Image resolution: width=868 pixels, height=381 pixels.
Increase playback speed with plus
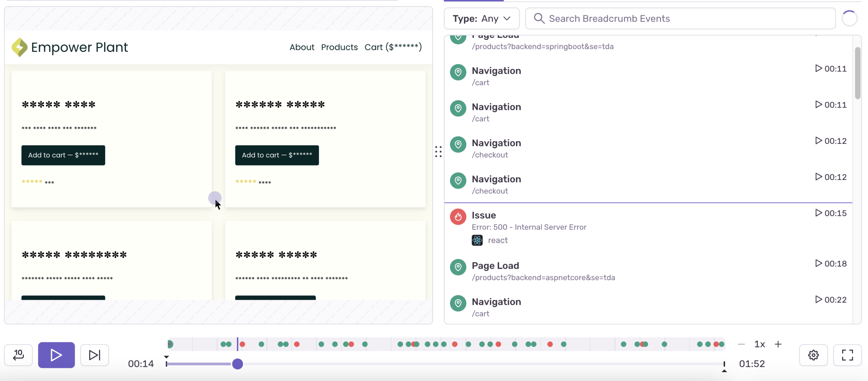tap(778, 344)
